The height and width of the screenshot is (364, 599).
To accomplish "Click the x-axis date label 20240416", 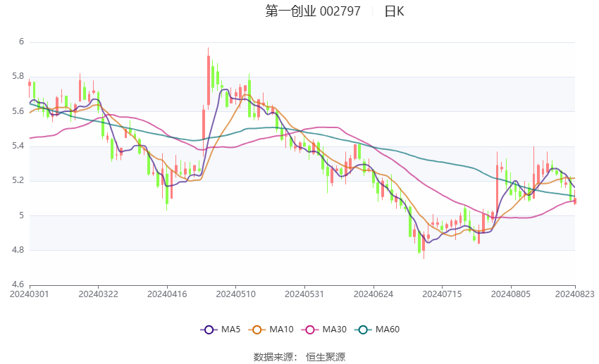I will (167, 294).
